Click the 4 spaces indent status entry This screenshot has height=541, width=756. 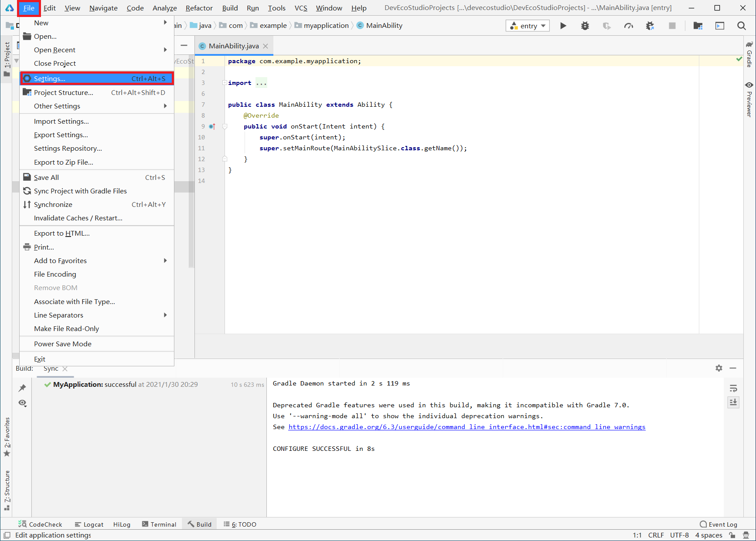[708, 535]
